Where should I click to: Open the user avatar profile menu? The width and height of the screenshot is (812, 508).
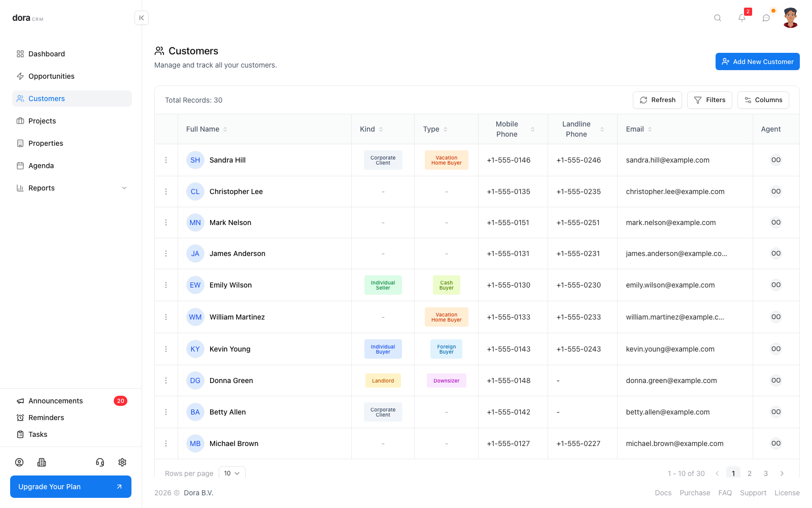pyautogui.click(x=791, y=18)
